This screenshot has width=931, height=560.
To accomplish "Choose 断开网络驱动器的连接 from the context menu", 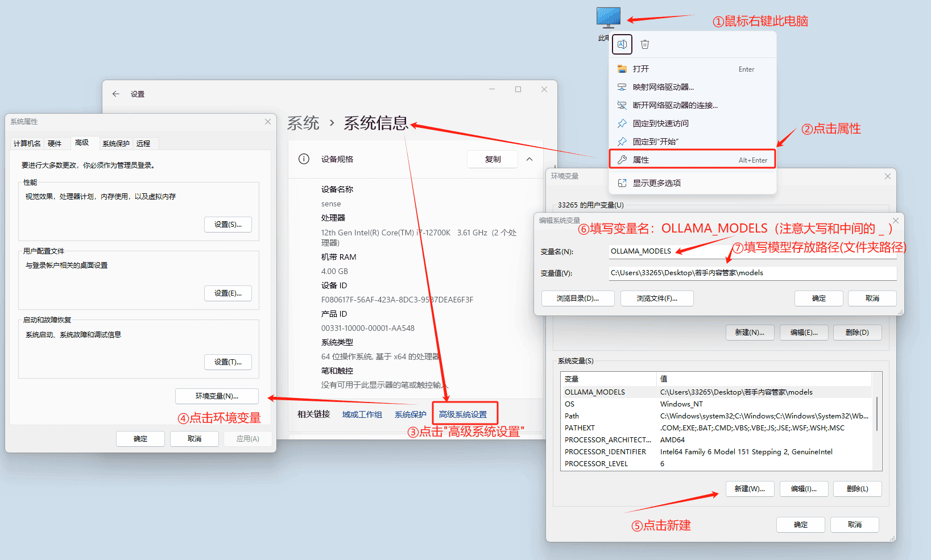I will 675,105.
